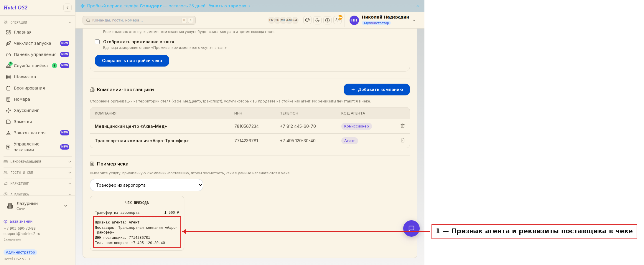The image size is (644, 265).
Task: Expand the ГОСТИ И CRM section
Action: (x=37, y=173)
